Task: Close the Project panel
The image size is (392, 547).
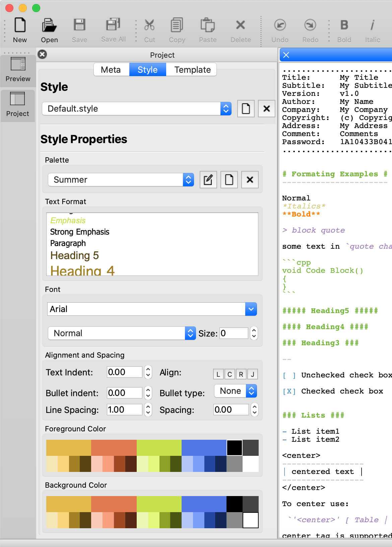Action: 42,54
